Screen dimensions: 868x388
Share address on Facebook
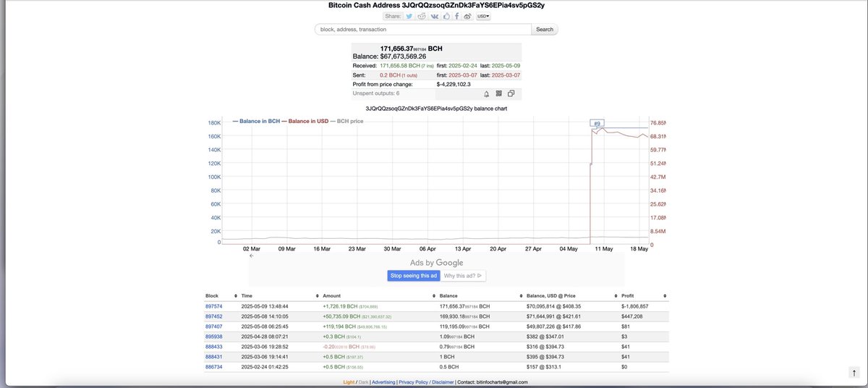[x=456, y=16]
